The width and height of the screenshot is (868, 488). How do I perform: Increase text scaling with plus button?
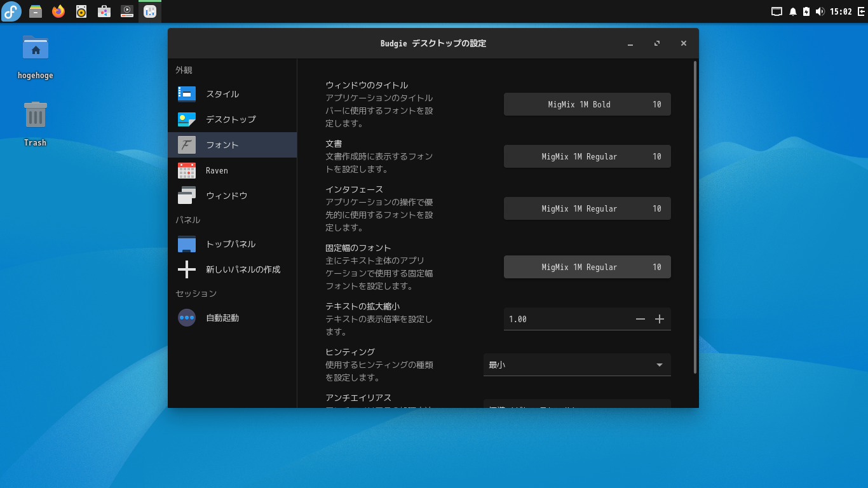point(660,319)
